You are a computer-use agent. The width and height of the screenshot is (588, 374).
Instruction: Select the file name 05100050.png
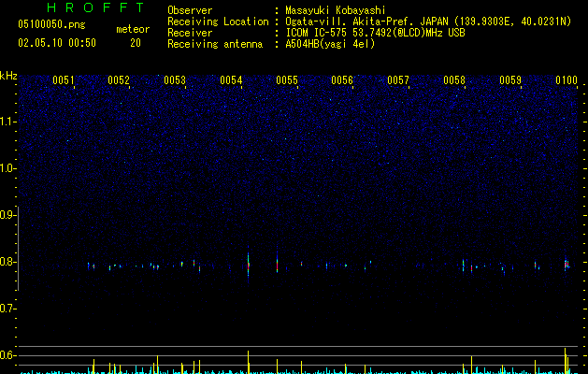51,24
